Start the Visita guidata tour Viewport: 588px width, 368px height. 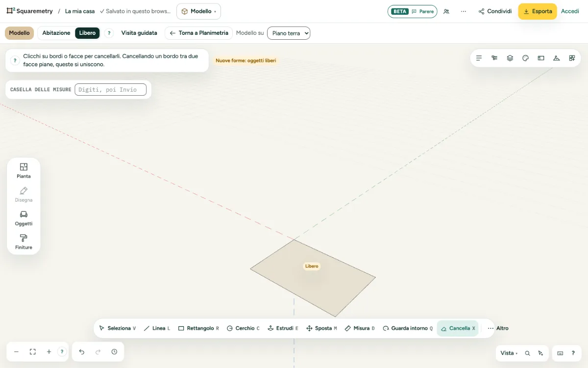[x=139, y=33]
